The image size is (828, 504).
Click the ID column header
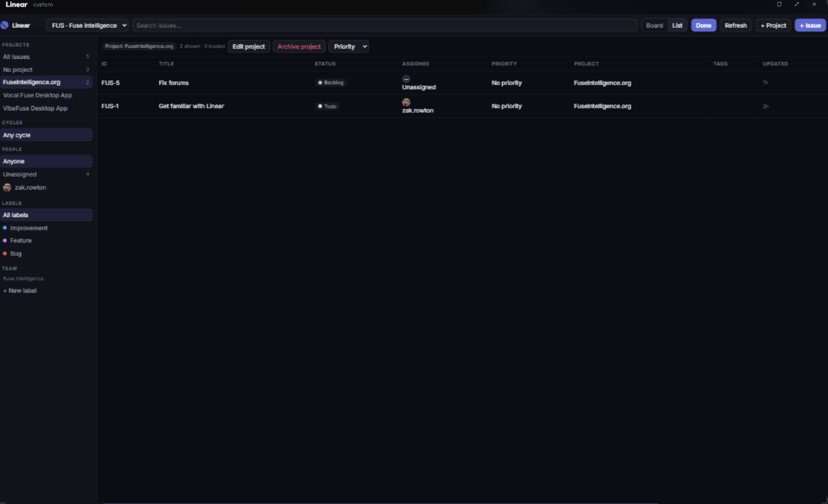(x=104, y=64)
